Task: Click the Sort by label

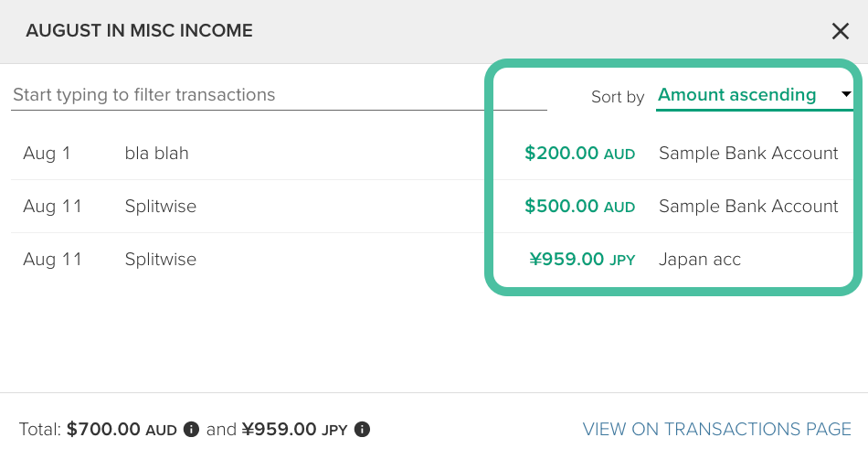Action: [x=618, y=97]
